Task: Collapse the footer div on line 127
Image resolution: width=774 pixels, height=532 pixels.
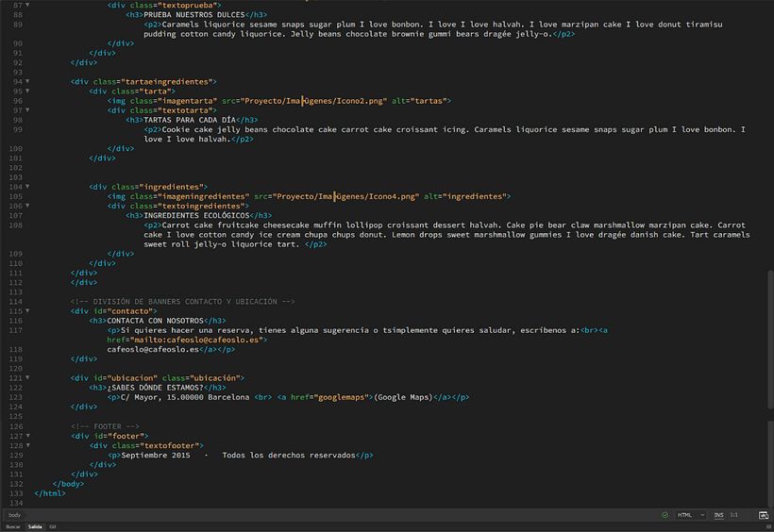Action: pyautogui.click(x=27, y=436)
